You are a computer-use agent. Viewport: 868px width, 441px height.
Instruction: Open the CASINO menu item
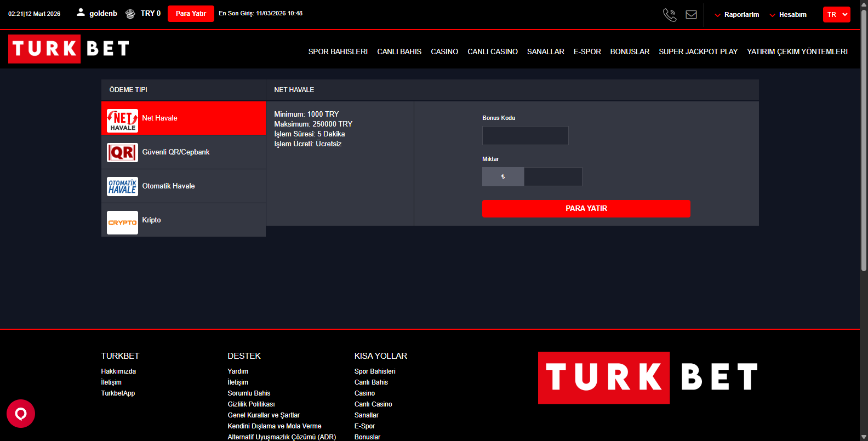click(444, 51)
